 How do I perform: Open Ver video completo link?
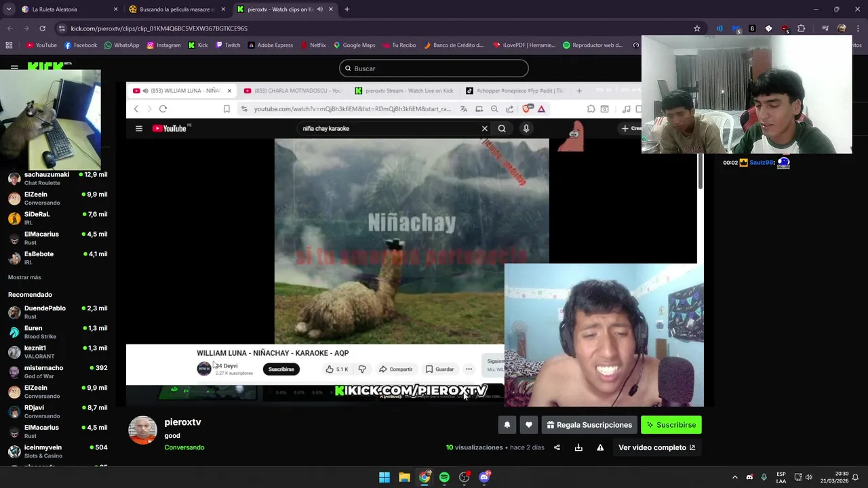click(x=656, y=447)
